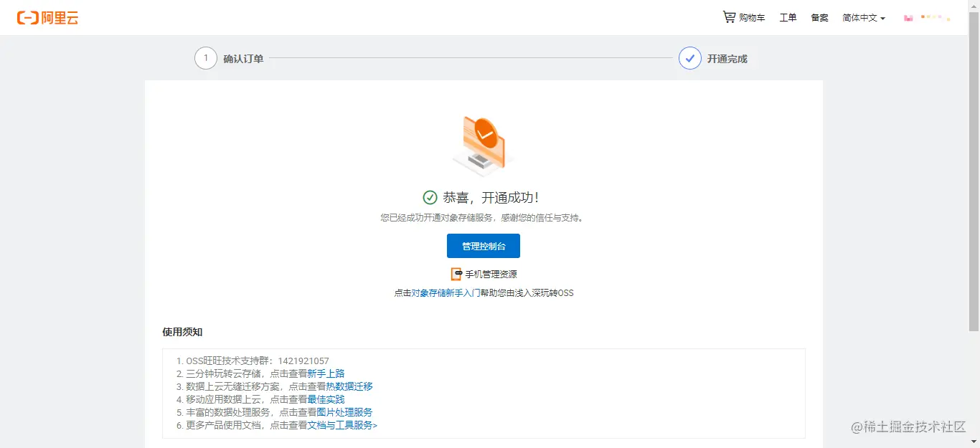
Task: Open the 热数据迁移 link
Action: (349, 386)
